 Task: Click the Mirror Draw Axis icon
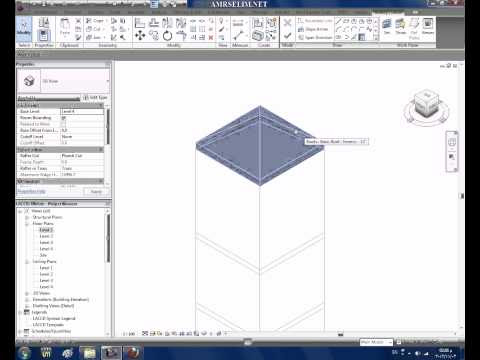[x=181, y=23]
